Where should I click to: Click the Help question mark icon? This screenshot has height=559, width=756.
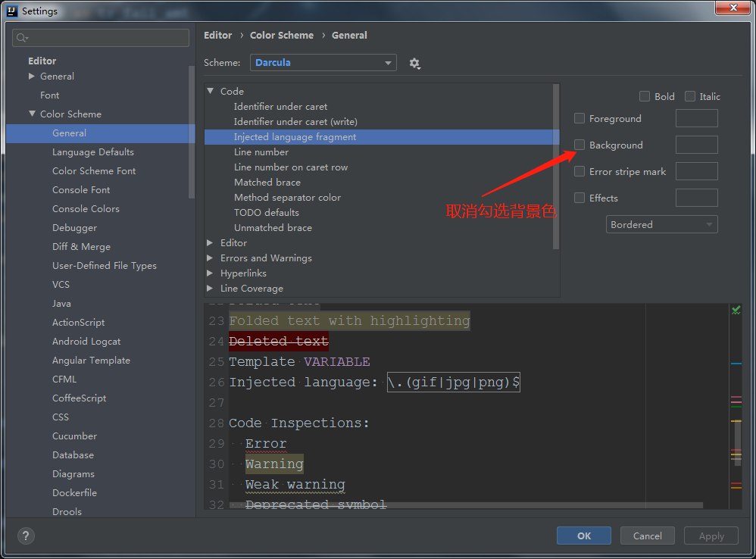click(25, 536)
